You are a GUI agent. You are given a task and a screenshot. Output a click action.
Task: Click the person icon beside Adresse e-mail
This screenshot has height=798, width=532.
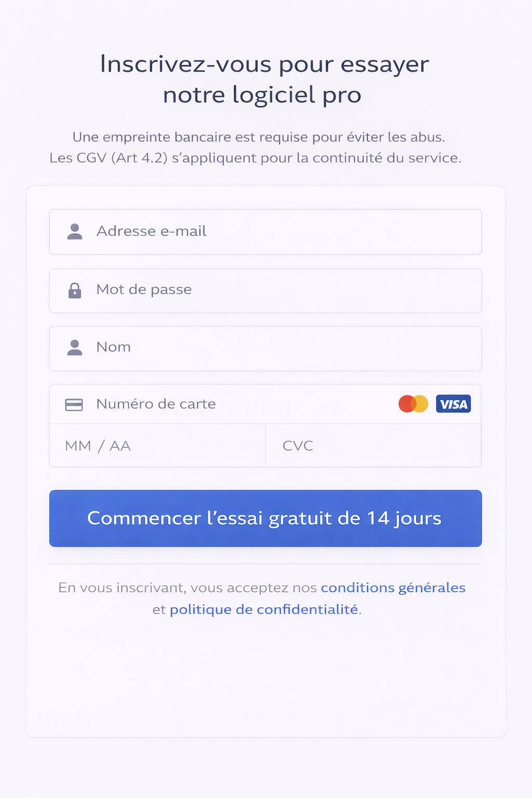75,232
